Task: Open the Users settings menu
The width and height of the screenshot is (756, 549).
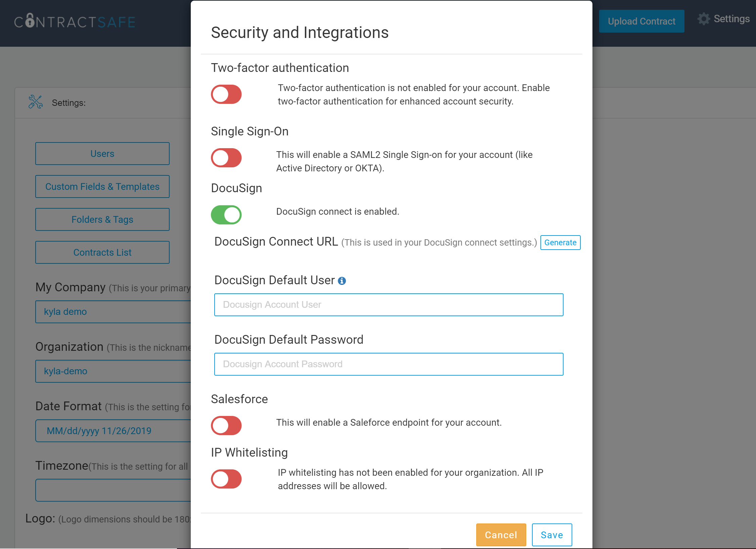Action: [x=102, y=153]
